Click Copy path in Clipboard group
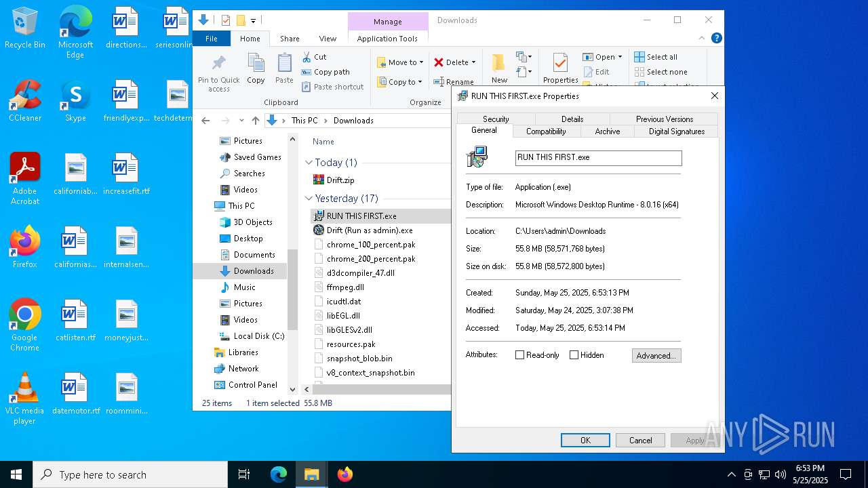Screen dimensions: 868x488 [325, 72]
